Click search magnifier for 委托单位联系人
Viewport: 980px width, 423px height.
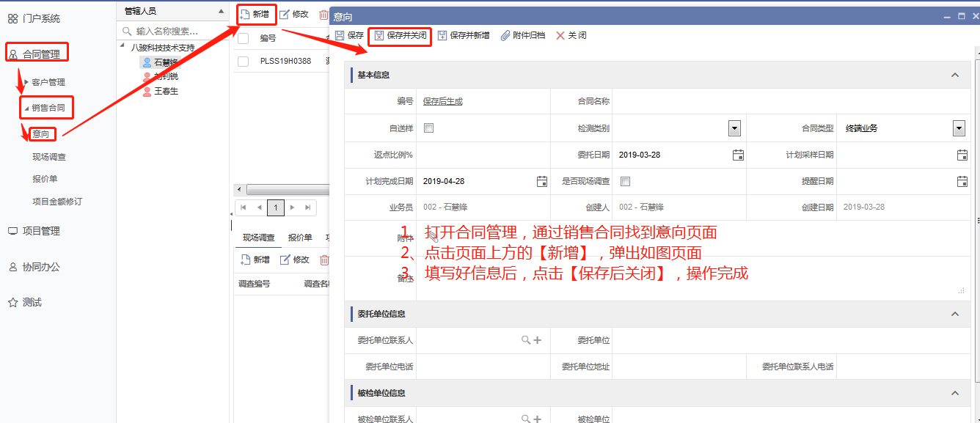click(x=525, y=340)
